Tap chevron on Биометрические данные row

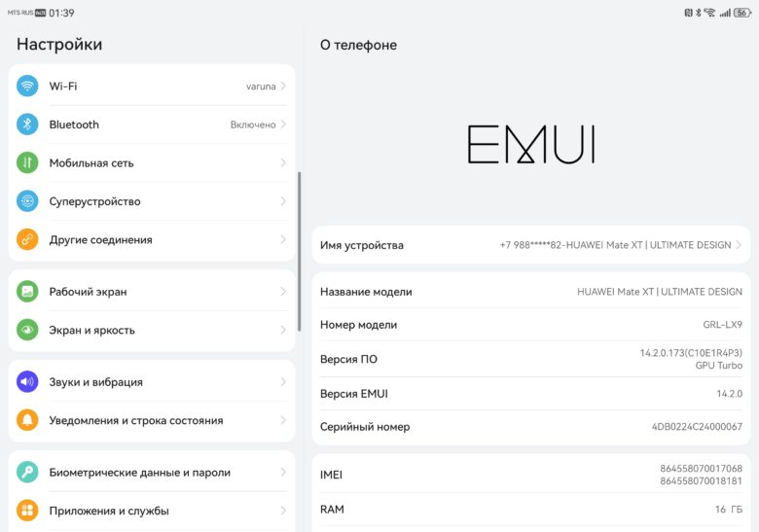[283, 472]
